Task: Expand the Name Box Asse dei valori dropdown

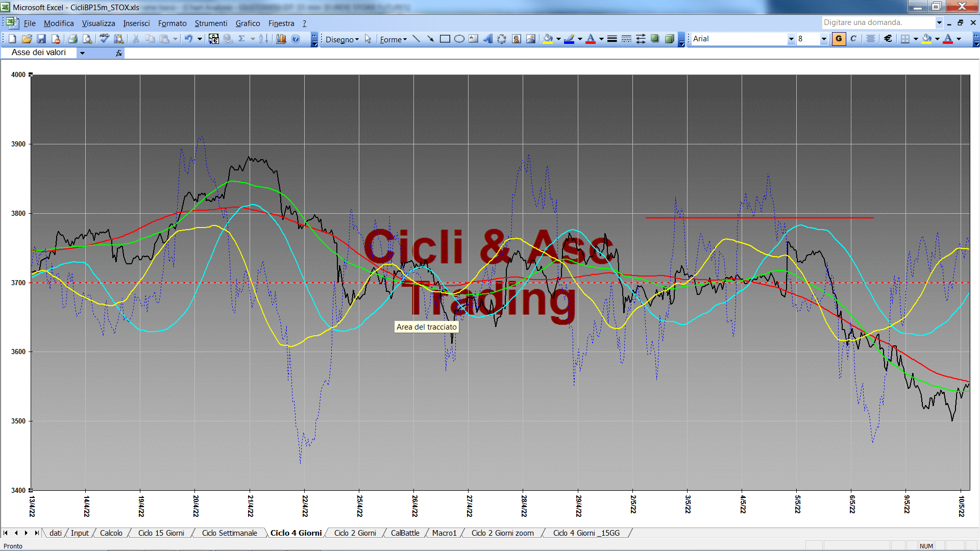Action: coord(82,53)
